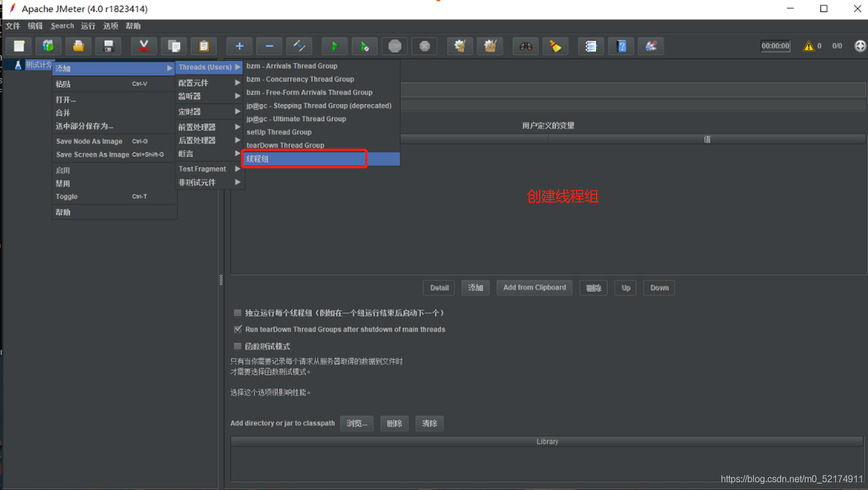Image resolution: width=868 pixels, height=490 pixels.
Task: Open the Templates toolbar icon
Action: point(48,46)
